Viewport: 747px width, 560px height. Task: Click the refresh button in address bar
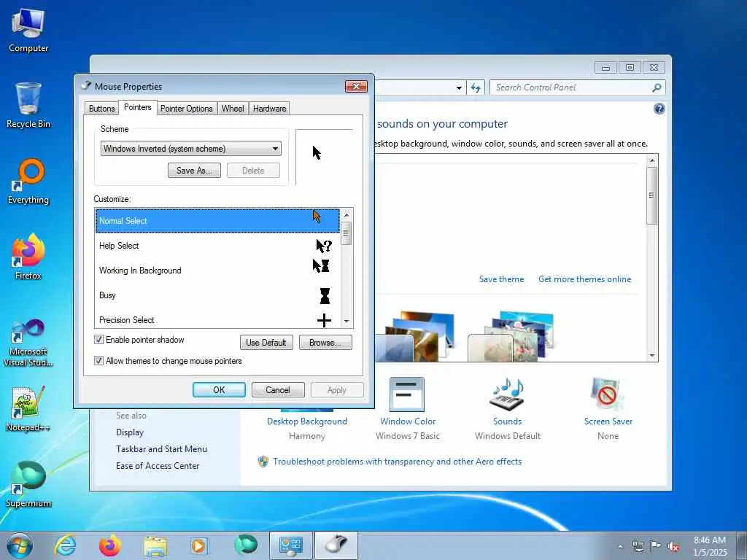pyautogui.click(x=476, y=87)
